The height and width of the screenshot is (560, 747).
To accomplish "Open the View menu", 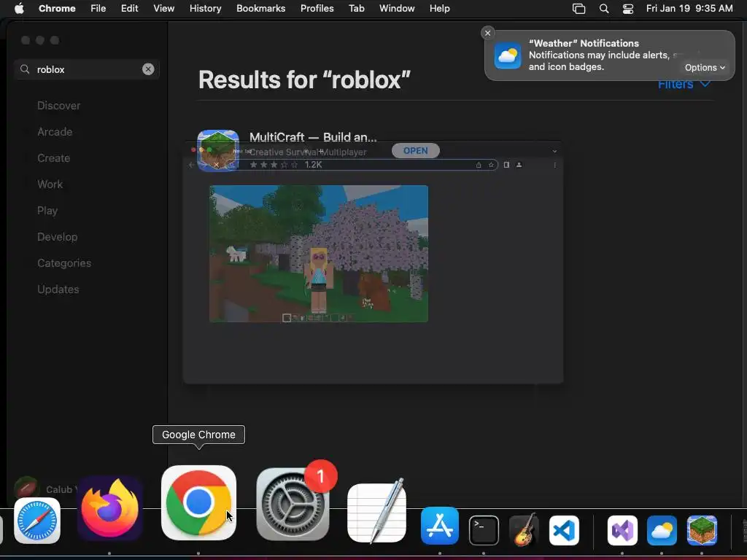I will tap(163, 8).
